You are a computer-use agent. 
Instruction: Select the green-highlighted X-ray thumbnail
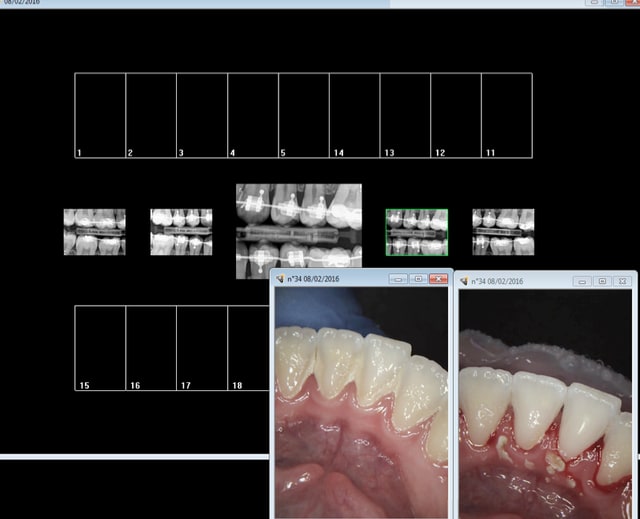[x=416, y=231]
